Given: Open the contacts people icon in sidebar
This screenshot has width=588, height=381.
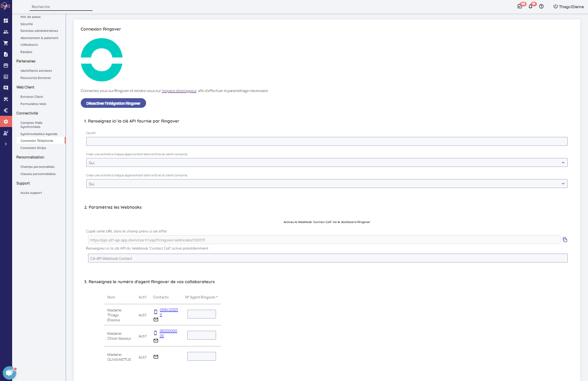Looking at the screenshot, I should 6,32.
